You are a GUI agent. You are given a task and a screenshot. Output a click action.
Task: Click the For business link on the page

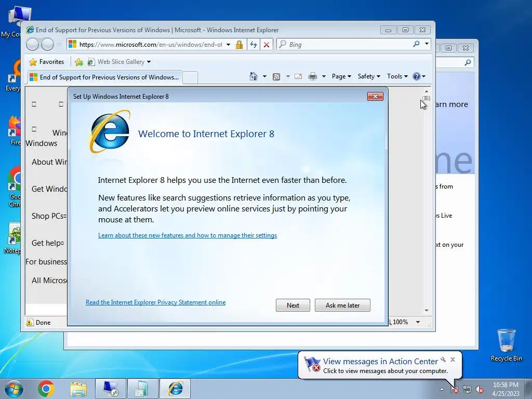click(x=46, y=262)
